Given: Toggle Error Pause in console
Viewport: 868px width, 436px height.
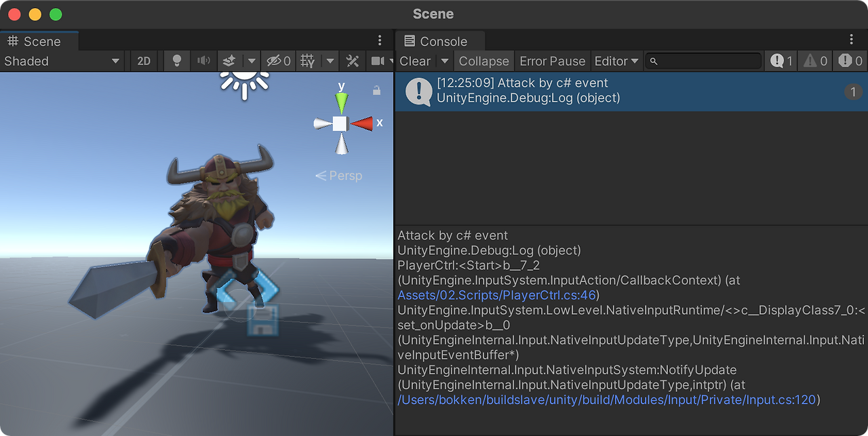Looking at the screenshot, I should click(552, 61).
